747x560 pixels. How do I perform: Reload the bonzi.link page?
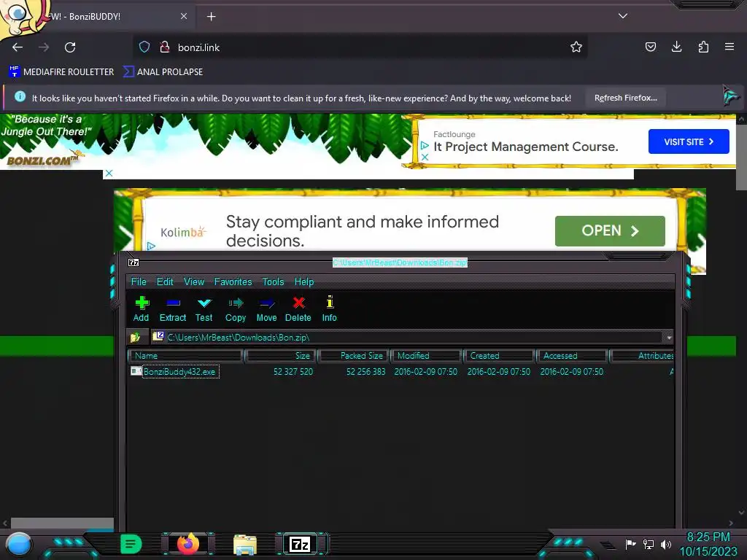pos(70,47)
